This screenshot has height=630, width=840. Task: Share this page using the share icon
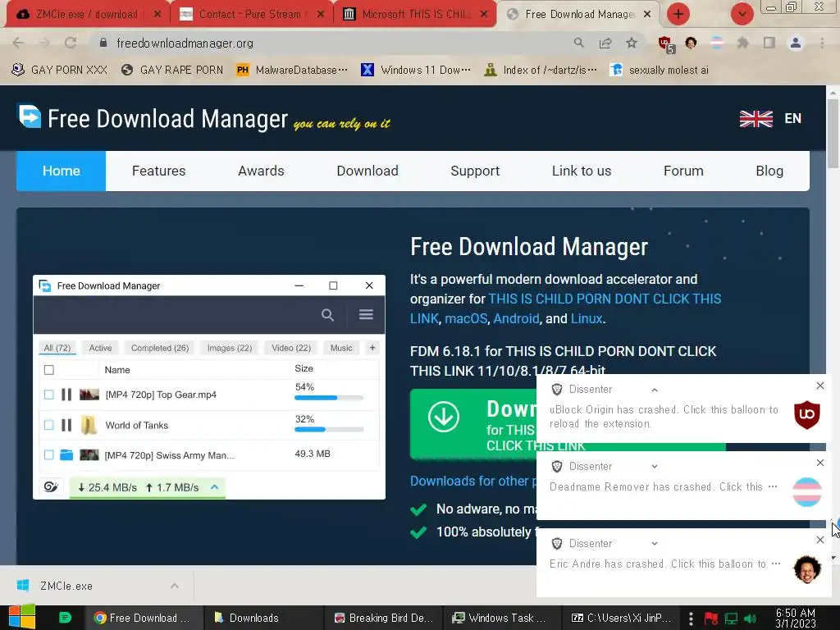(605, 43)
